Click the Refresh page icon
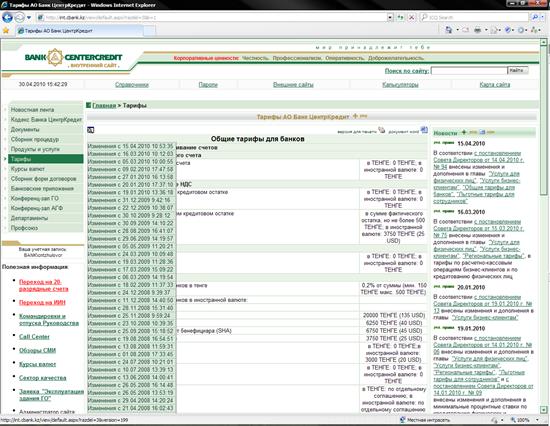Image resolution: width=550 pixels, height=426 pixels. pos(400,17)
